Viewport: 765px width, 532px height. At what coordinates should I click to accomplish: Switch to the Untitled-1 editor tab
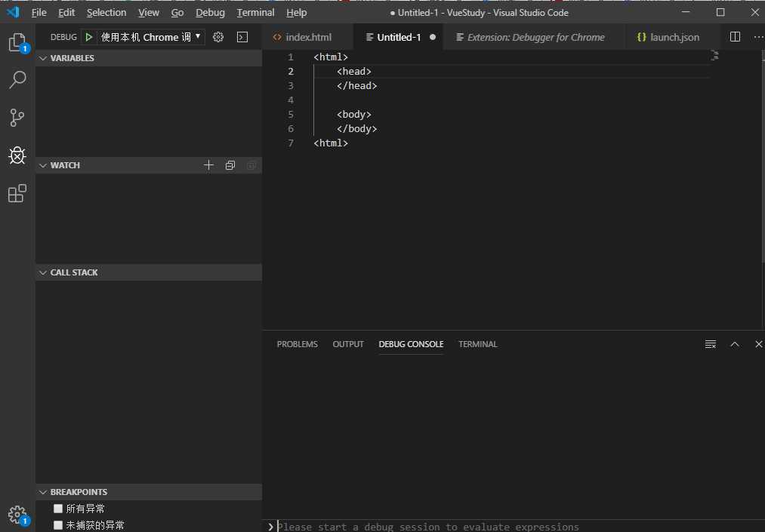(399, 37)
